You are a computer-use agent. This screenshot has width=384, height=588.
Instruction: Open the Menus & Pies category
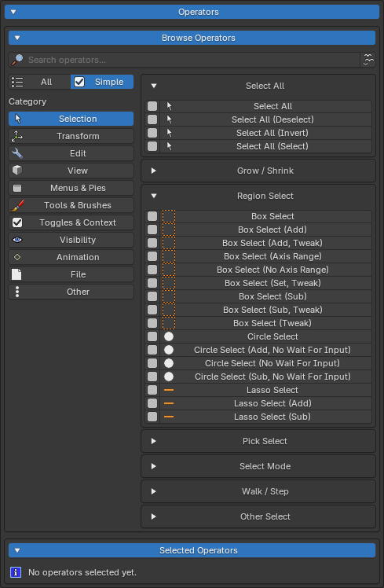pyautogui.click(x=71, y=188)
